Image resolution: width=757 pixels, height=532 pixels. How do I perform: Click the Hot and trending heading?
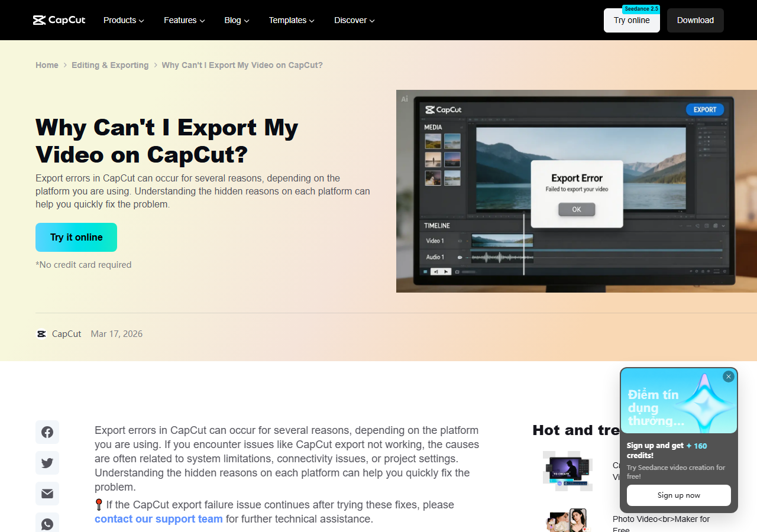[x=576, y=430]
